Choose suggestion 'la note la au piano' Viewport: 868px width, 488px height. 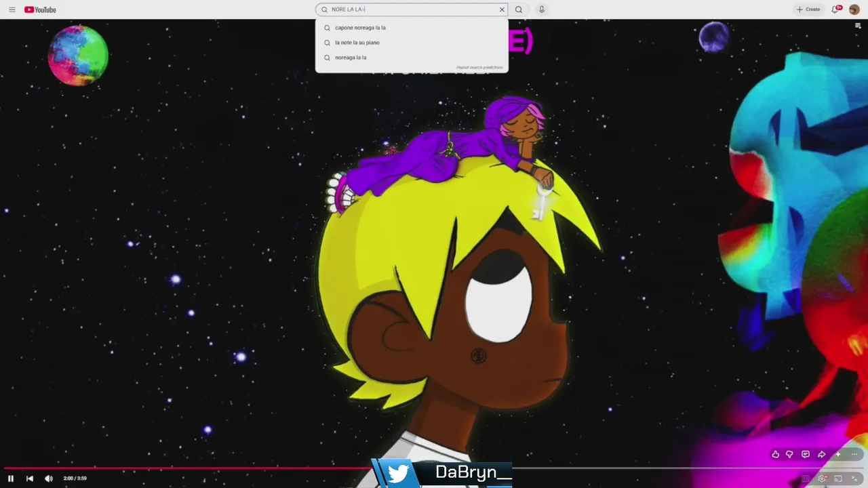(x=412, y=43)
